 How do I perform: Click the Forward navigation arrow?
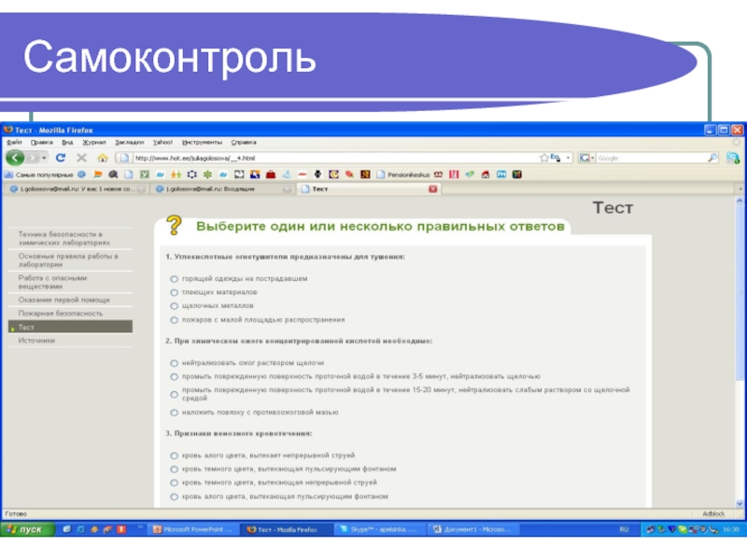tap(32, 158)
